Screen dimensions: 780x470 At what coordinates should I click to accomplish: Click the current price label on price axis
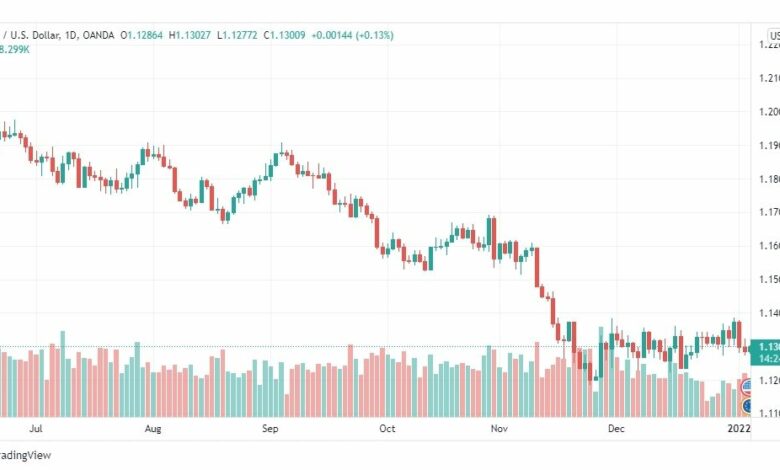tap(766, 352)
